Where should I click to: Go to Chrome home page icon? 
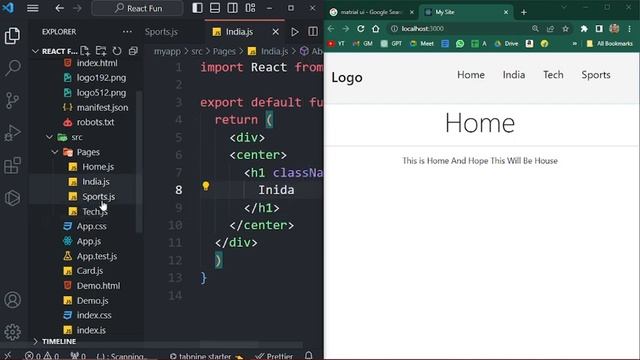(x=376, y=29)
